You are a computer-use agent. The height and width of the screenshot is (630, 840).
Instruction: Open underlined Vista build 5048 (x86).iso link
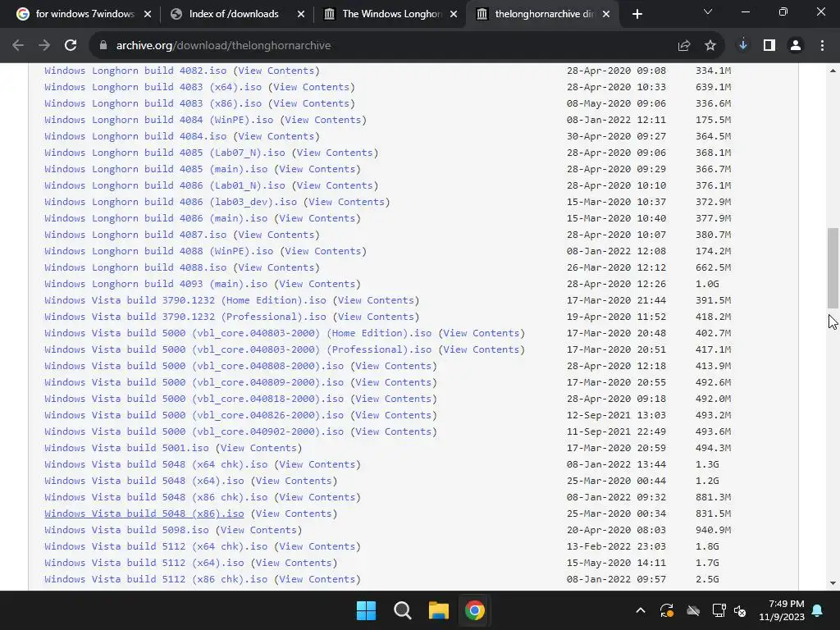coord(144,514)
